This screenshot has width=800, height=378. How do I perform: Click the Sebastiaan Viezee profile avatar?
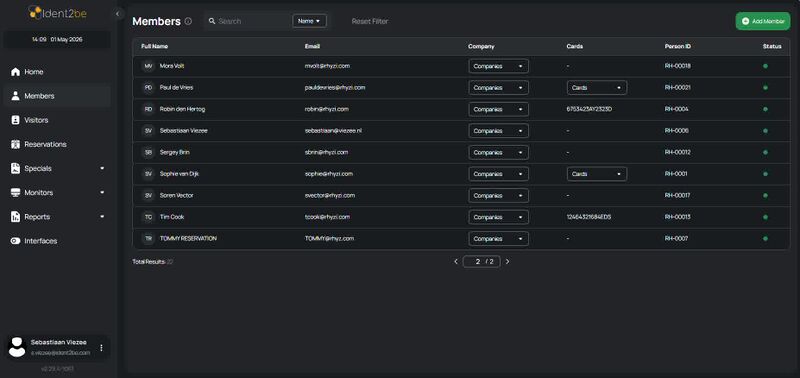(x=17, y=347)
